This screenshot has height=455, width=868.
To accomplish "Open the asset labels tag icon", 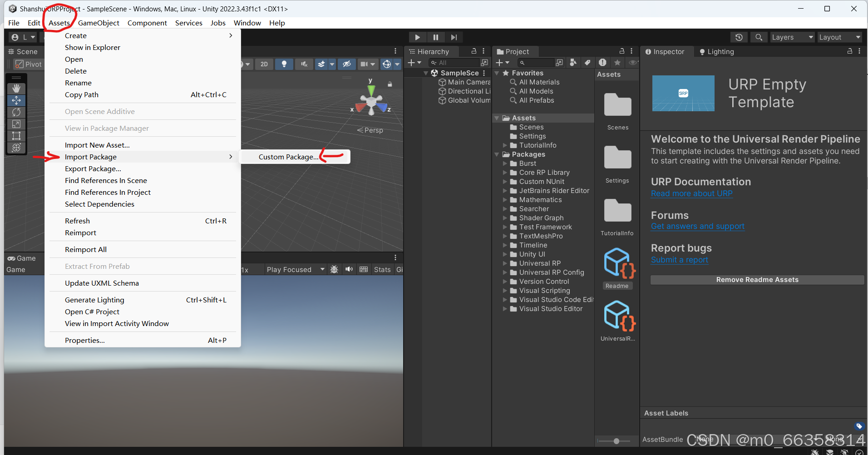I will [859, 426].
